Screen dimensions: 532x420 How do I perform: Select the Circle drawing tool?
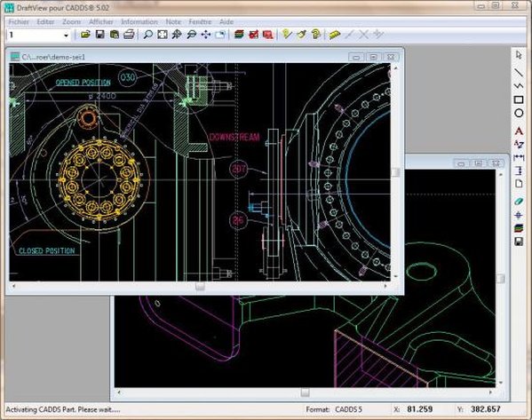pyautogui.click(x=519, y=113)
